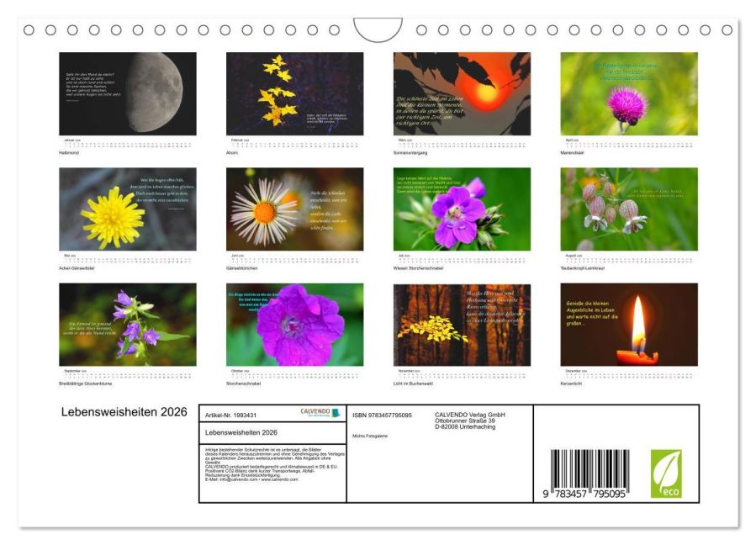
Task: Click the green eco leaf icon
Action: [666, 474]
